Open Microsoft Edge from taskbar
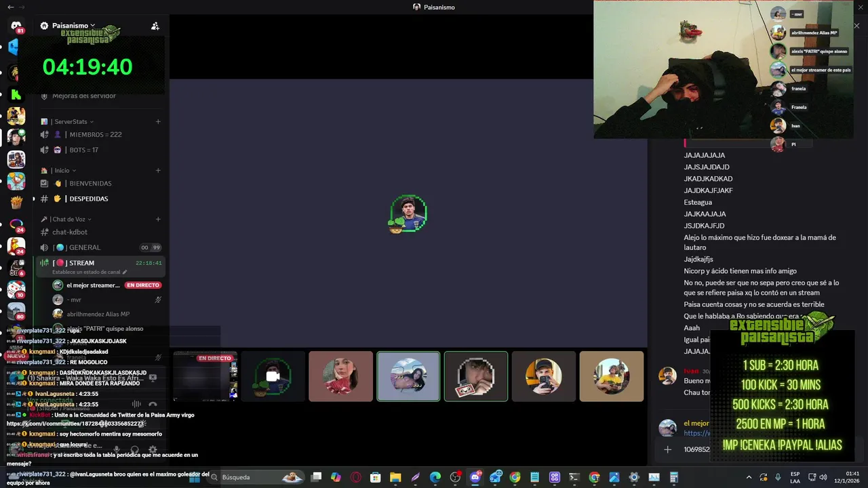 tap(435, 477)
